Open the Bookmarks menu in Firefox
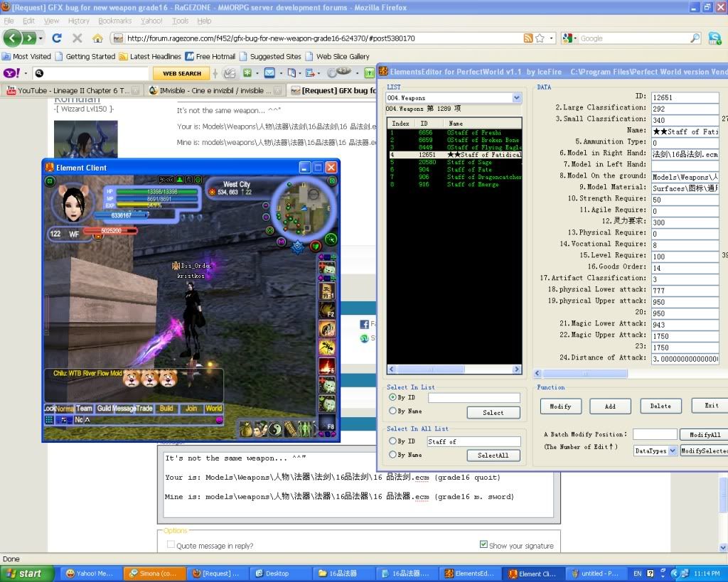Image resolution: width=728 pixels, height=582 pixels. [x=114, y=21]
